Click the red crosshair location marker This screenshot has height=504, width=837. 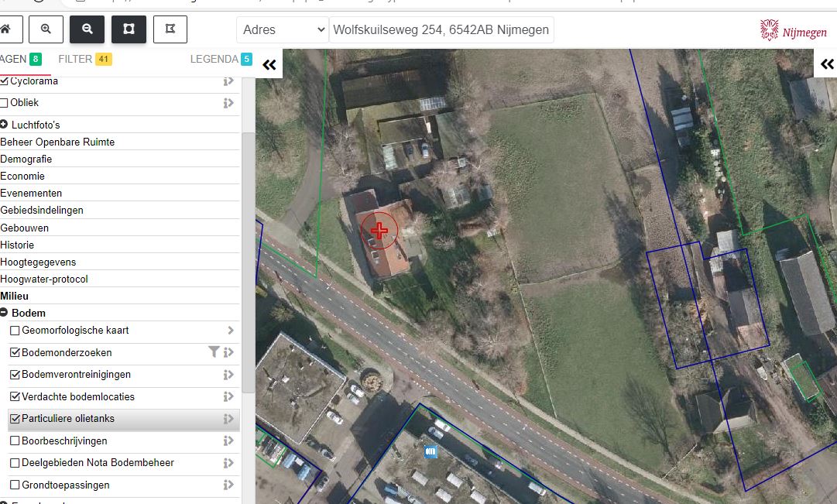point(379,230)
